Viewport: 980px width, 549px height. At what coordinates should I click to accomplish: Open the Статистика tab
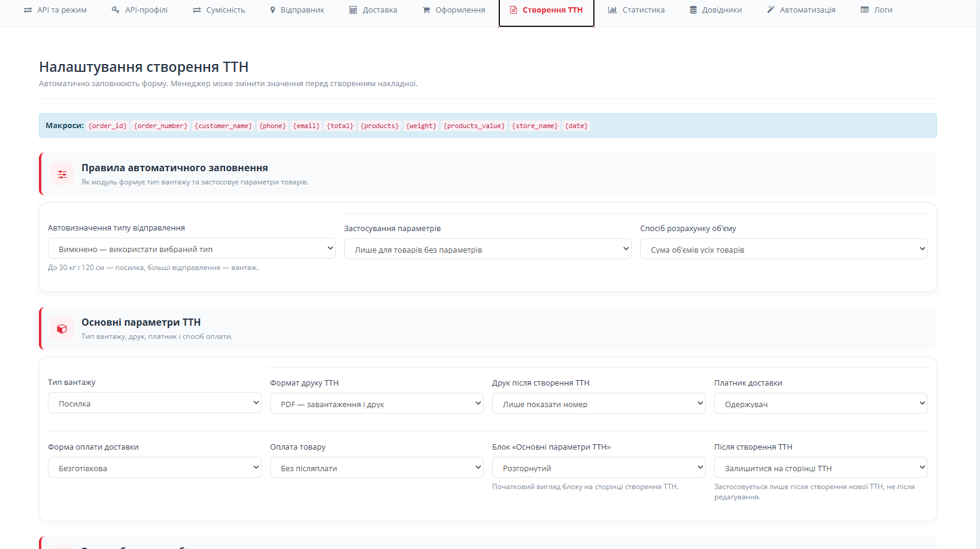636,10
